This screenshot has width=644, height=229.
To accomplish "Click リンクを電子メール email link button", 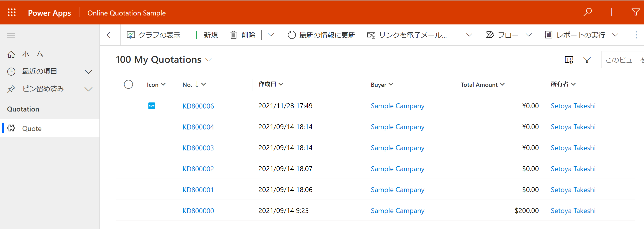I will (407, 35).
